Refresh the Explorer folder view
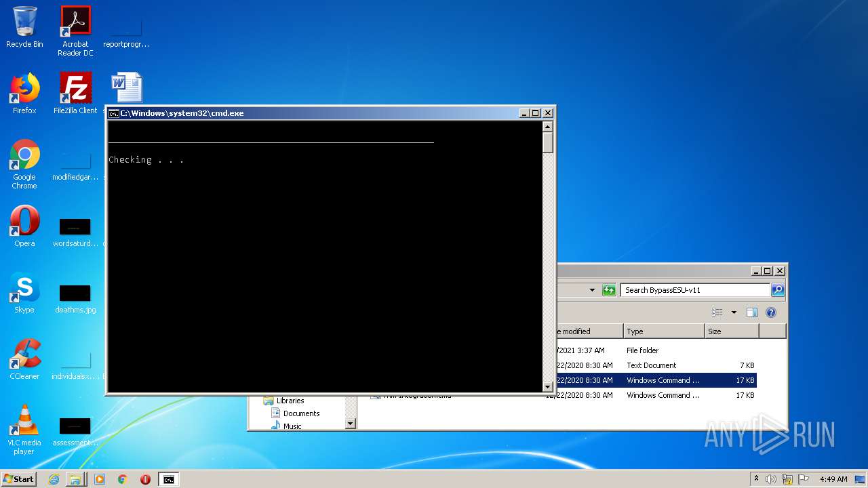This screenshot has width=868, height=488. tap(609, 290)
